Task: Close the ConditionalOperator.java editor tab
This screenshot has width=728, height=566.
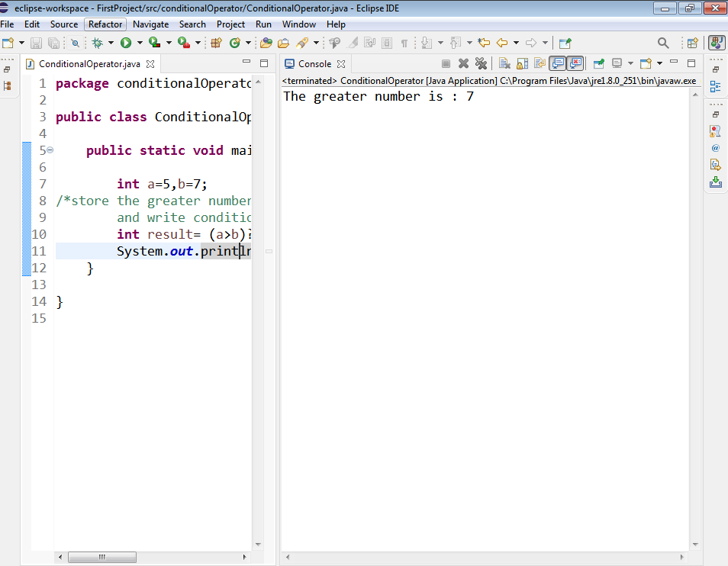Action: (150, 64)
